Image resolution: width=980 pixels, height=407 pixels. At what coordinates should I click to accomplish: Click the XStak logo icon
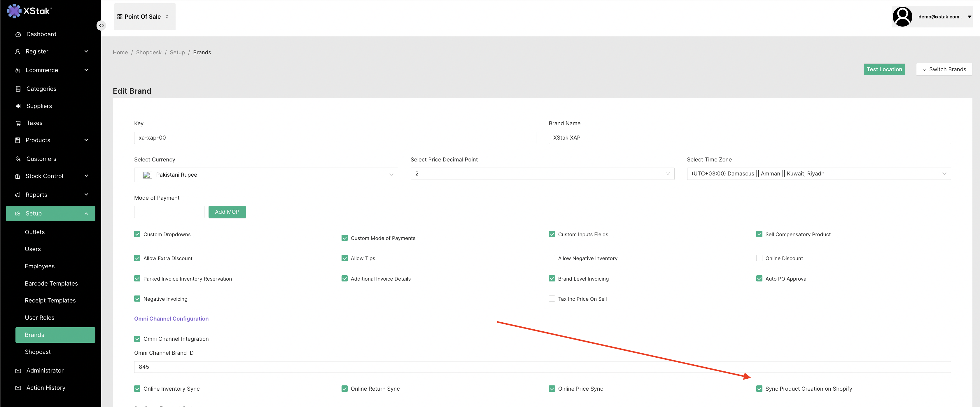click(x=14, y=11)
